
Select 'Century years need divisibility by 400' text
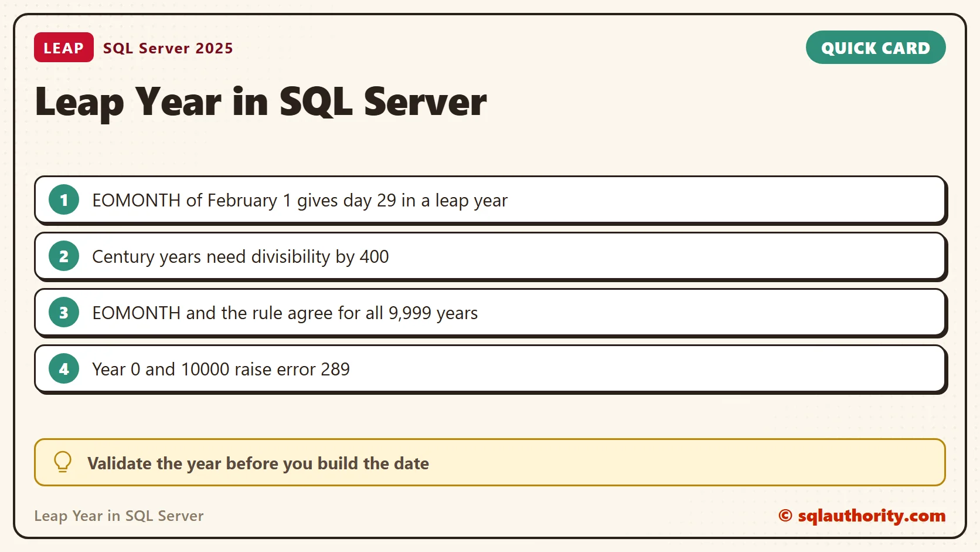click(240, 257)
